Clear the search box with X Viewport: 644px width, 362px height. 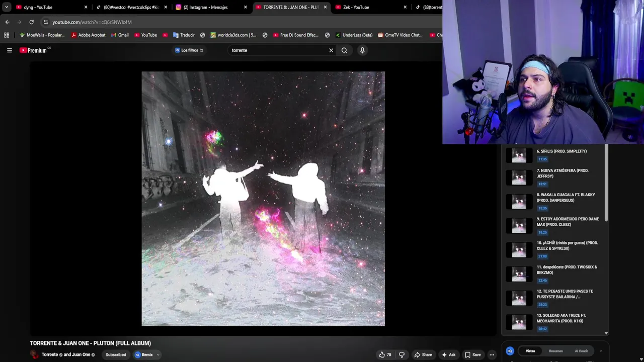pyautogui.click(x=331, y=50)
